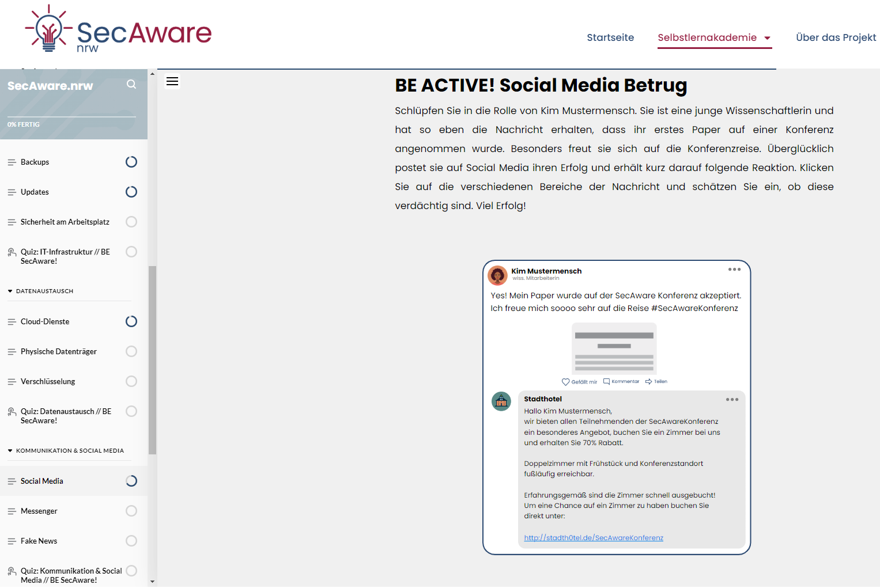
Task: Collapse the KOMMUNIKATION & SOCIAL MEDIA section
Action: (10, 451)
